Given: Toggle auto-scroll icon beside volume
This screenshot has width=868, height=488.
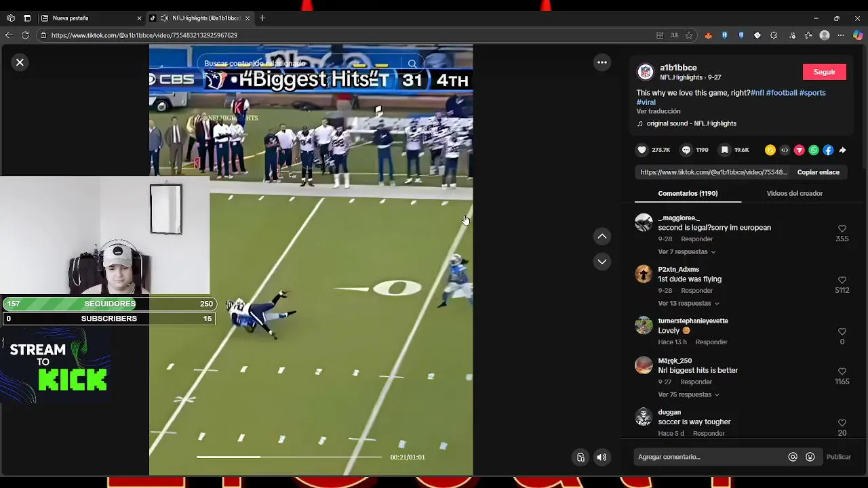Looking at the screenshot, I should (x=580, y=457).
